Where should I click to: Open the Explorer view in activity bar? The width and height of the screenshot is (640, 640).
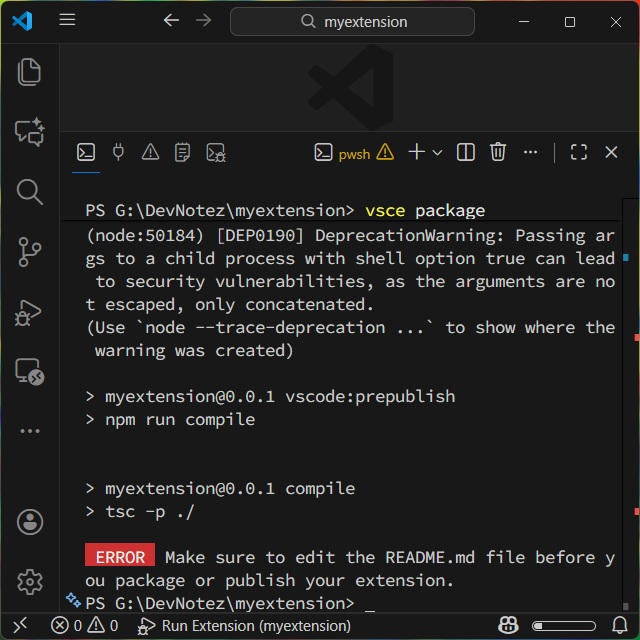(29, 72)
